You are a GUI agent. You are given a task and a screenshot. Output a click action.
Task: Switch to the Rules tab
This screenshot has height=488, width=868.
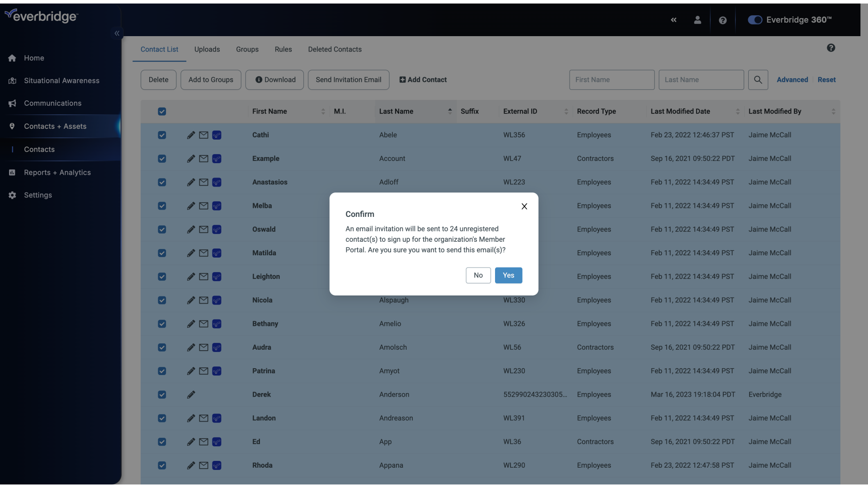pos(283,49)
